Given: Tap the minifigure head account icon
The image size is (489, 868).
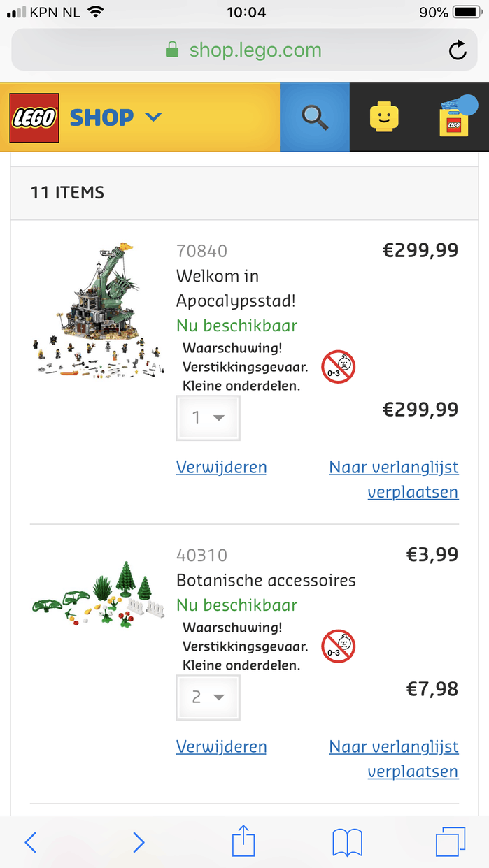Looking at the screenshot, I should pyautogui.click(x=384, y=117).
